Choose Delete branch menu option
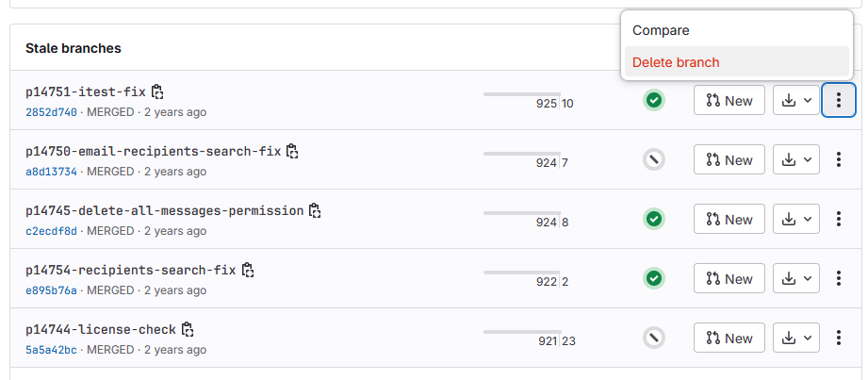This screenshot has width=868, height=380. pos(676,62)
